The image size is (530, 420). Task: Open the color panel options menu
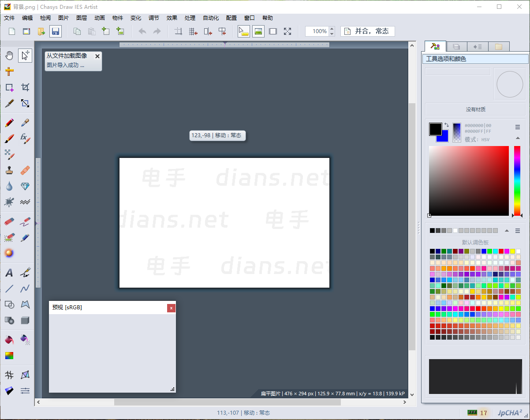pos(518,127)
